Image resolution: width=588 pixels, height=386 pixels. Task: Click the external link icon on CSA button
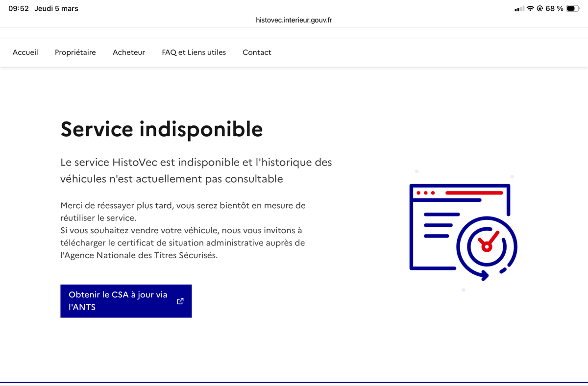point(180,301)
